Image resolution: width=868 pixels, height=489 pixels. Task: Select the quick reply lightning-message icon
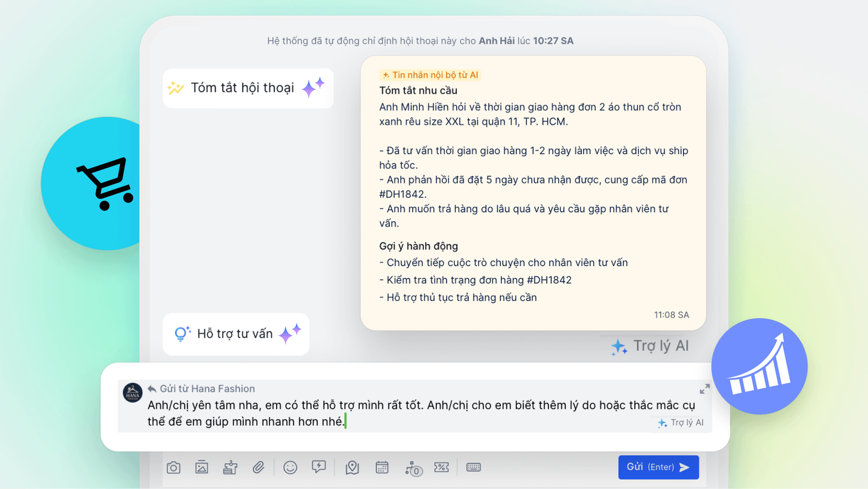click(x=319, y=467)
